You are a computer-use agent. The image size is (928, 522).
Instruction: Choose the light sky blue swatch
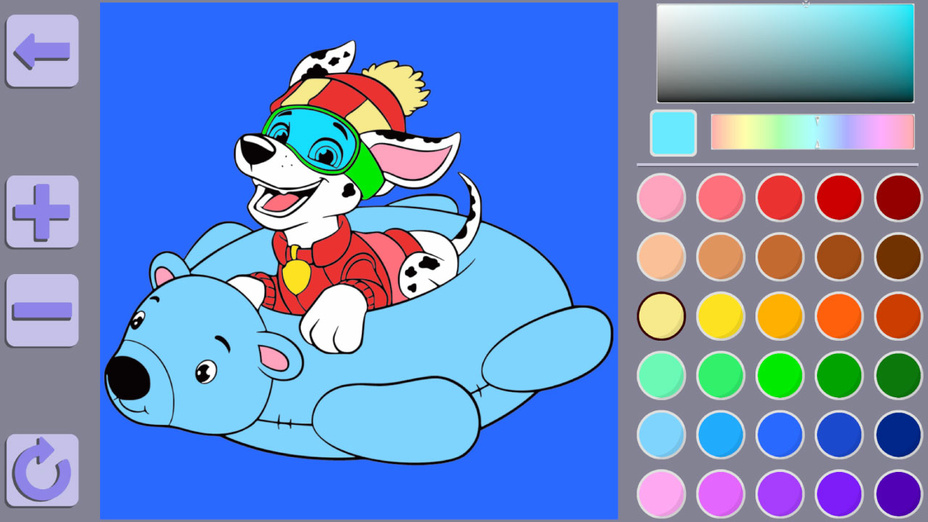661,434
